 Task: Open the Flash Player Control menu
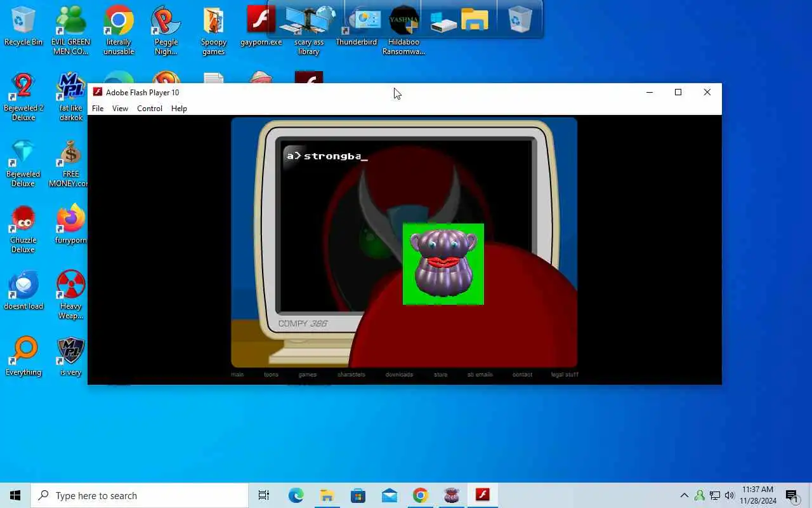150,109
